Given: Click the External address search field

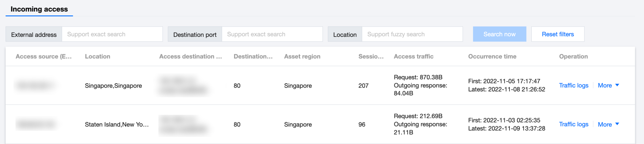Looking at the screenshot, I should click(112, 34).
